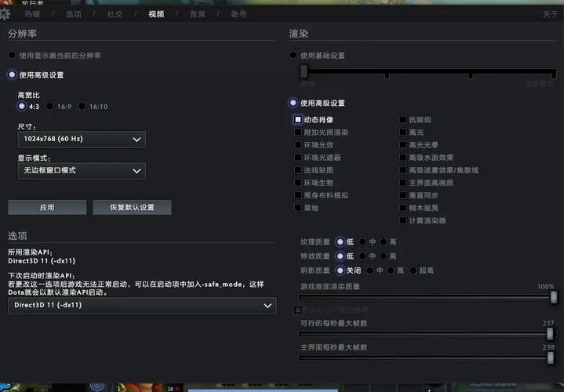Click the 100% render quality value
Viewport: 564px width, 392px height.
546,287
